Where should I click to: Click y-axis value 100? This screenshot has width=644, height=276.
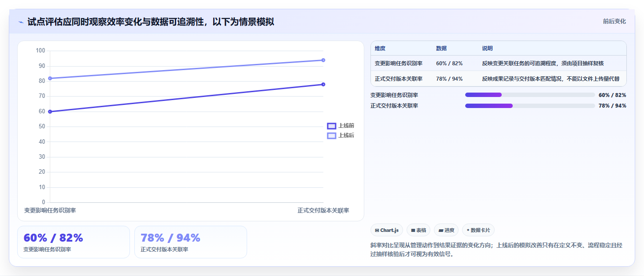41,51
